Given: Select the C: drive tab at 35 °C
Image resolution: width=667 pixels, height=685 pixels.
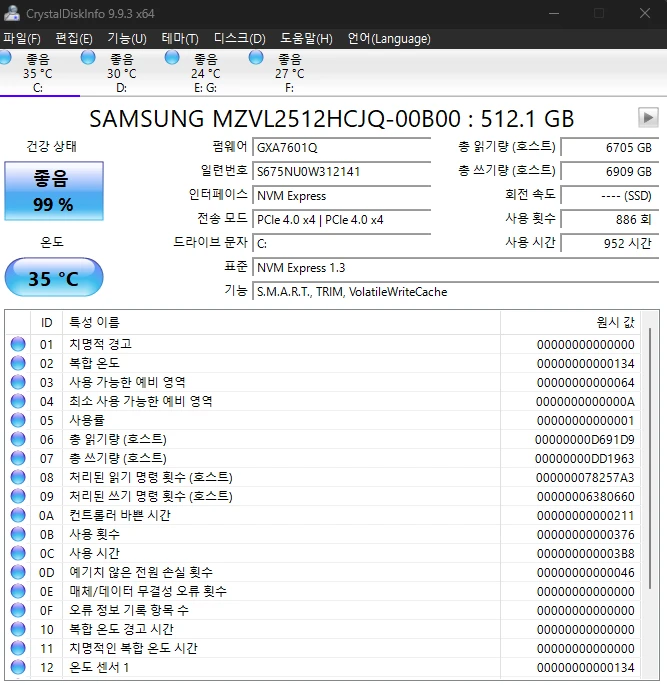Looking at the screenshot, I should (x=38, y=73).
